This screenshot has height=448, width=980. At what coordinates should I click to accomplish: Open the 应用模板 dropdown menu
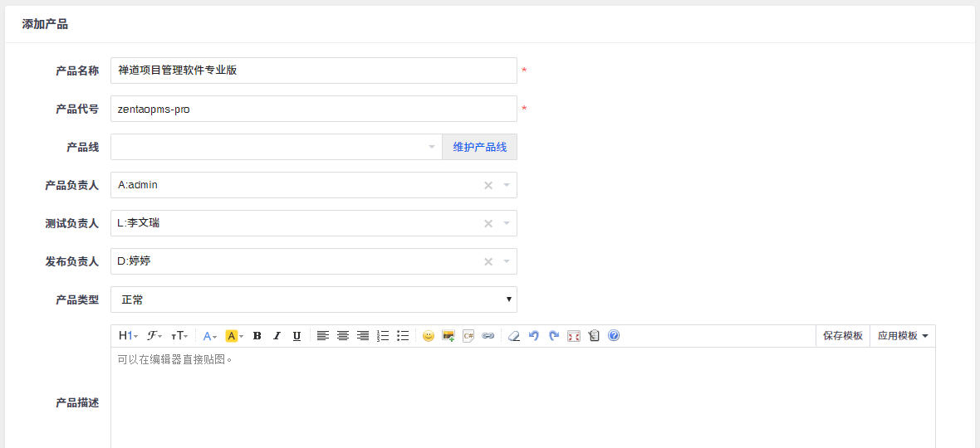point(903,336)
